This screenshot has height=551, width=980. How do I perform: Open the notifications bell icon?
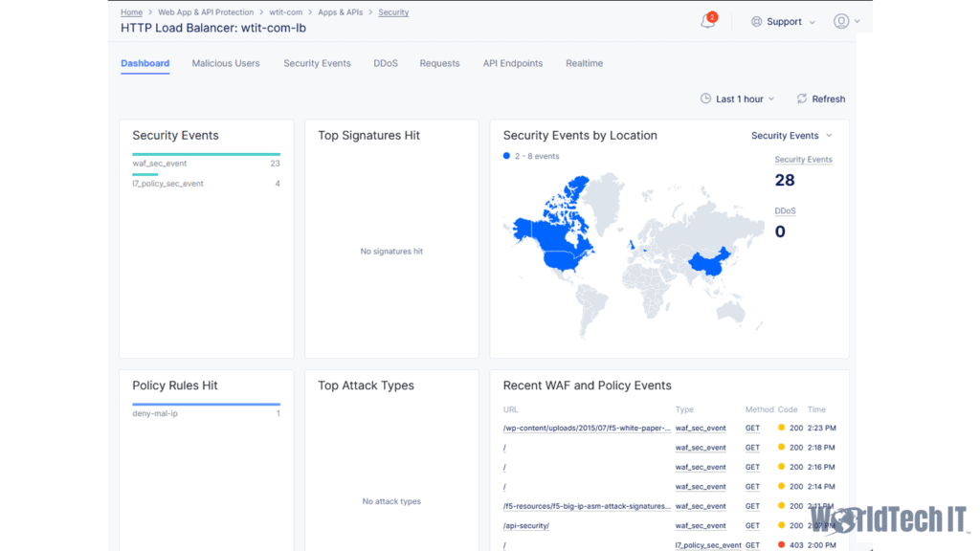point(707,21)
